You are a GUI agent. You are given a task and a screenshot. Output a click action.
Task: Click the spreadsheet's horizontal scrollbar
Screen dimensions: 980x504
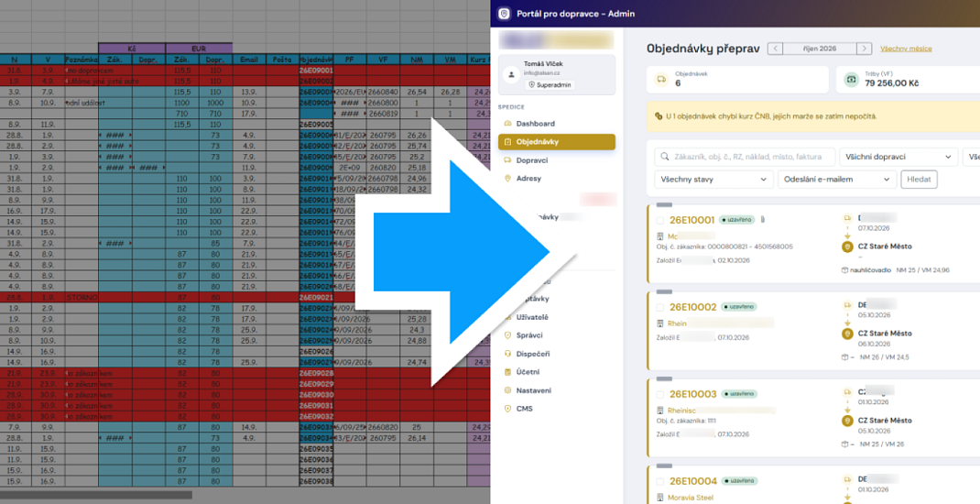[96, 495]
